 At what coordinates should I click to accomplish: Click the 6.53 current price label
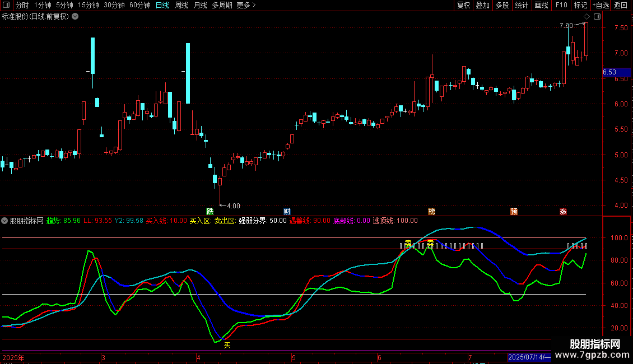click(x=616, y=72)
